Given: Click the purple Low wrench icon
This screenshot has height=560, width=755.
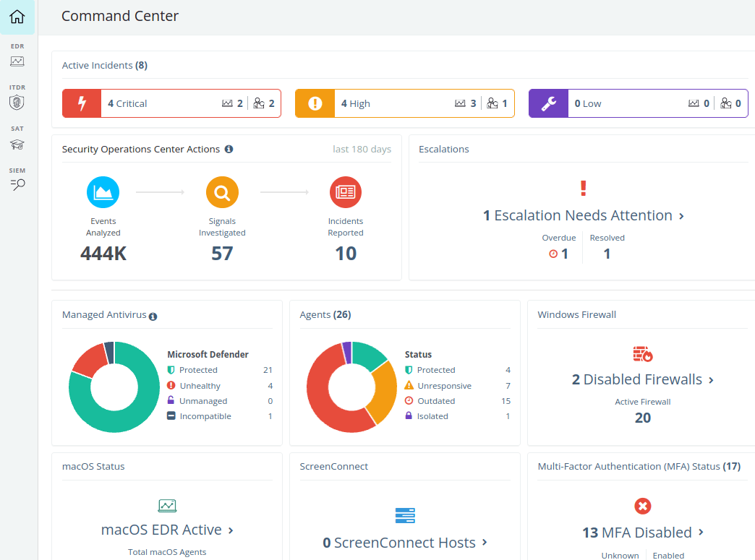Looking at the screenshot, I should coord(548,103).
